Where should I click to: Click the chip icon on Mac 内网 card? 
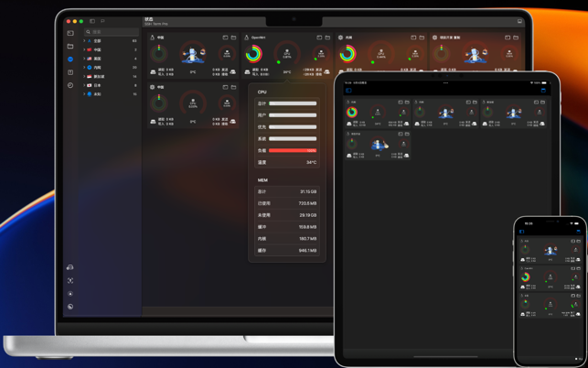click(340, 38)
